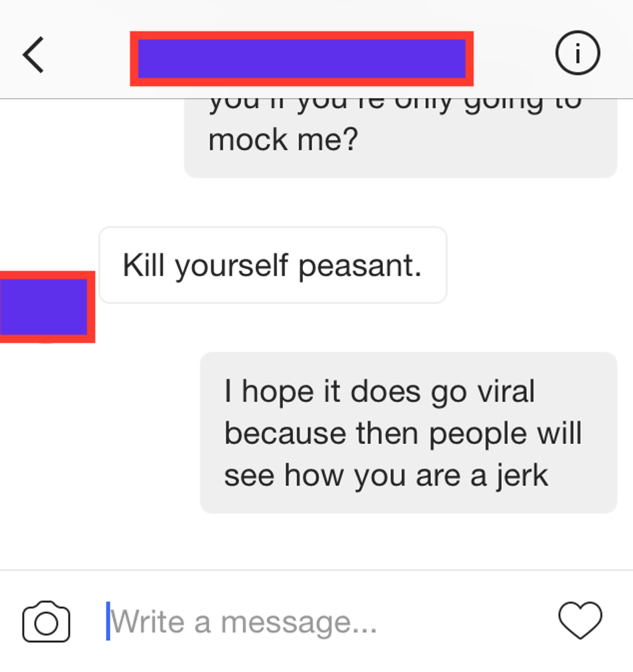Tap the camera icon to send a photo

(x=47, y=622)
